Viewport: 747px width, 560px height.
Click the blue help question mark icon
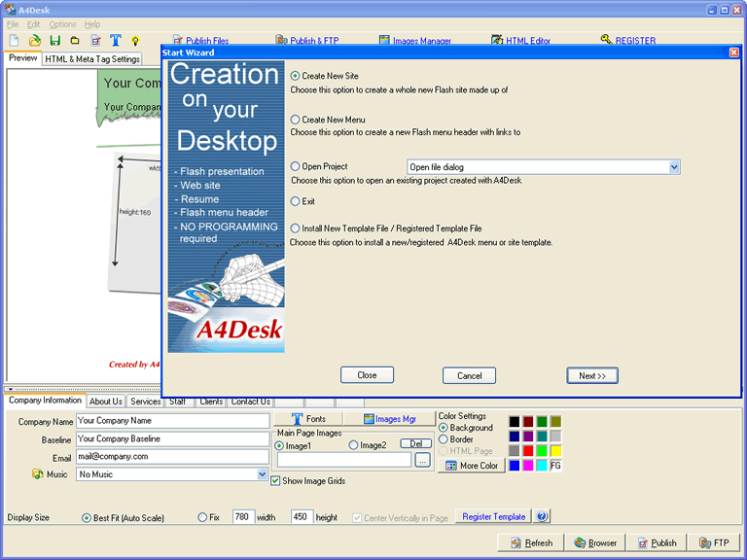(542, 516)
